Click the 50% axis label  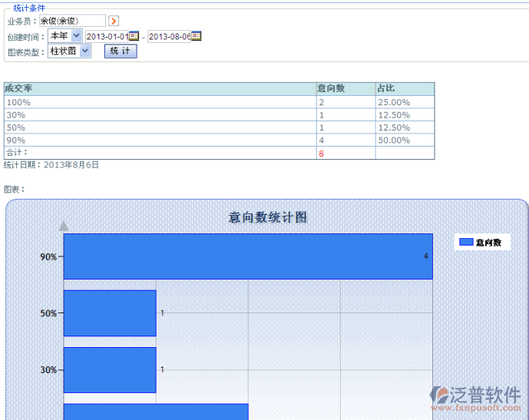point(48,313)
